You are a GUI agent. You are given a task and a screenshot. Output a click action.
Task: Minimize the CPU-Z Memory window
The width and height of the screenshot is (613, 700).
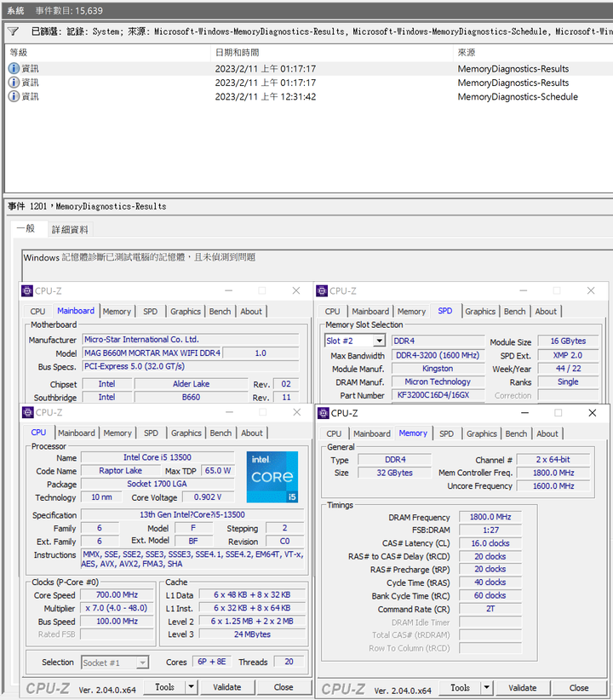(x=525, y=413)
